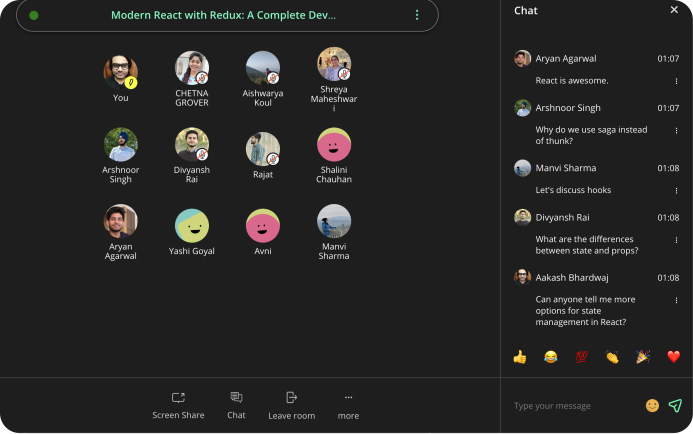The height and width of the screenshot is (434, 693).
Task: Send clapping hands reaction
Action: (612, 357)
